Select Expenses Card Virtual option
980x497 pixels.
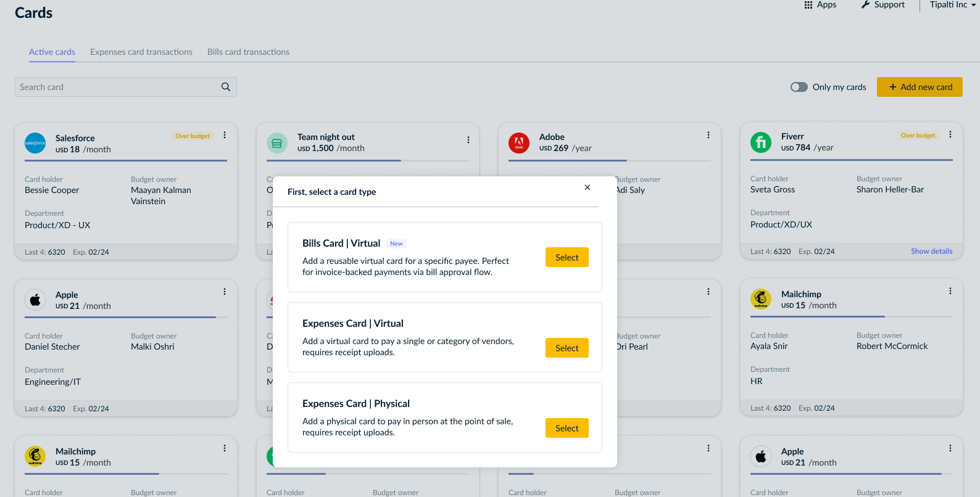(x=567, y=348)
